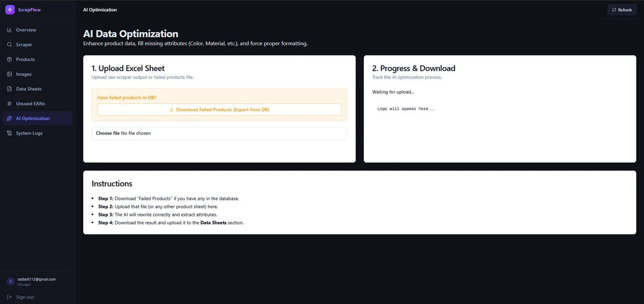Click the 'Step 1:' instruction line
This screenshot has height=304, width=644.
pyautogui.click(x=169, y=199)
